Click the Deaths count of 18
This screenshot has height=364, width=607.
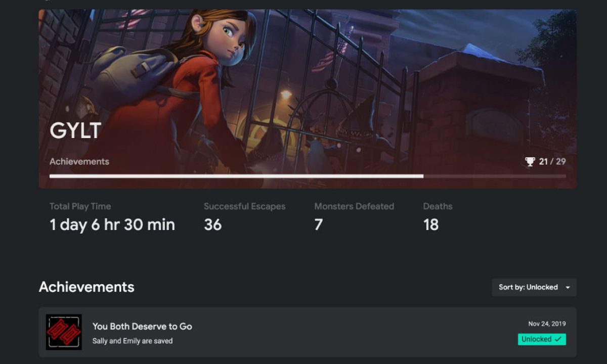pos(431,225)
